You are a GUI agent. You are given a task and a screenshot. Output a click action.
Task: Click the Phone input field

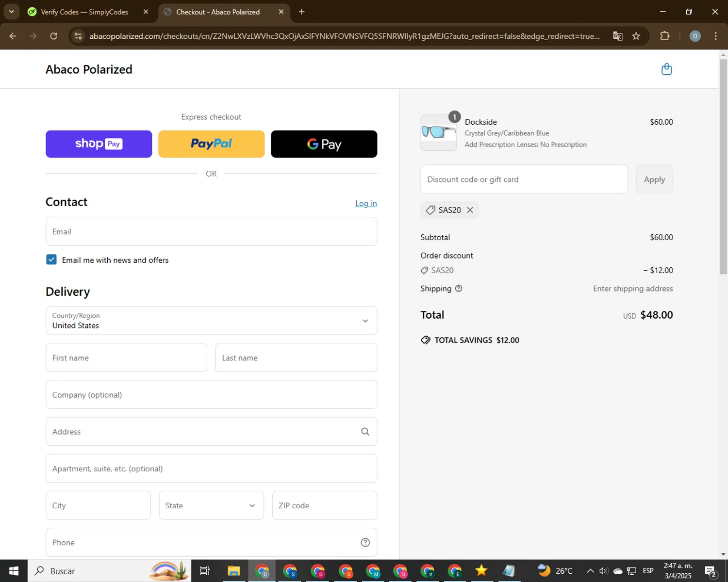click(211, 542)
